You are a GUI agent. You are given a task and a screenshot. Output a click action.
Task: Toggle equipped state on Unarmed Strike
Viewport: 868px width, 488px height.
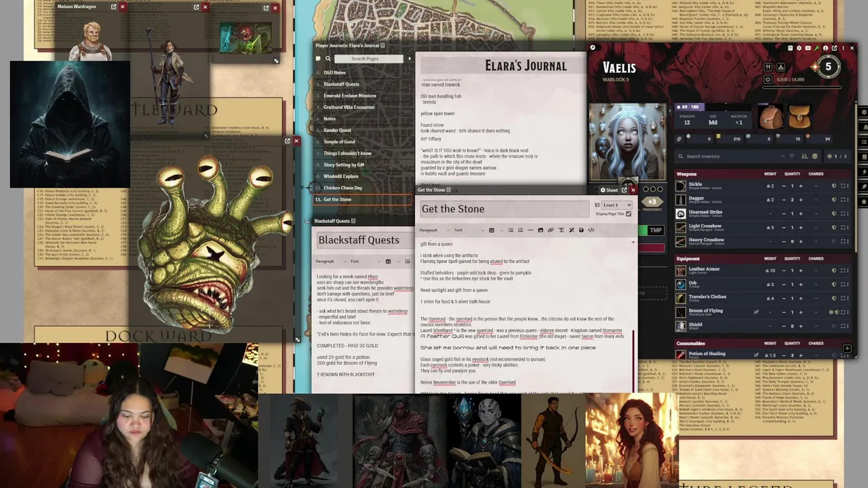[834, 213]
